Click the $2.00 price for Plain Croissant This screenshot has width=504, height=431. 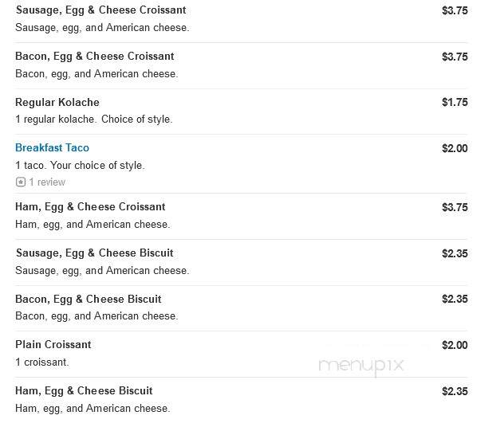click(455, 345)
